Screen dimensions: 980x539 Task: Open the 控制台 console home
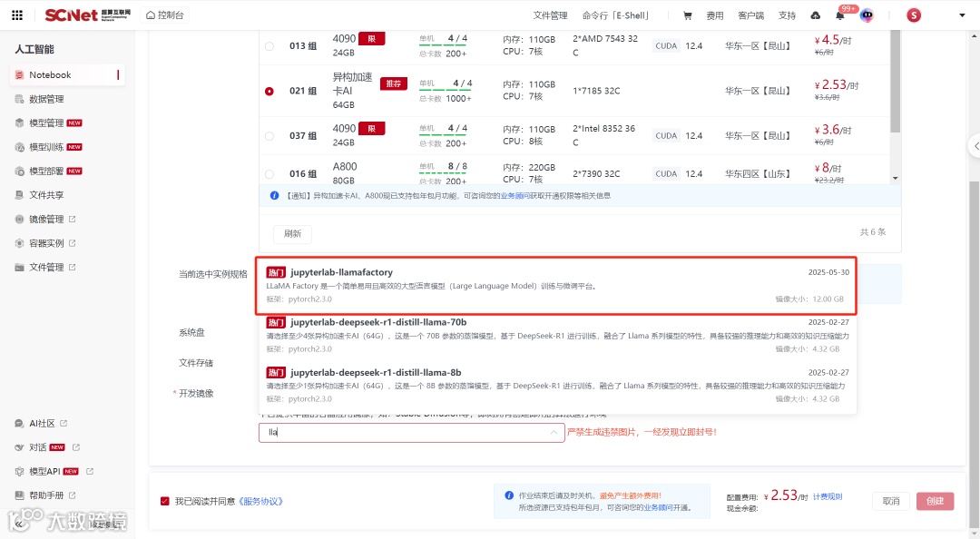(165, 15)
